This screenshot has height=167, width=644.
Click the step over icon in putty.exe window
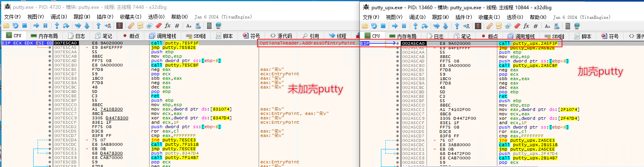tap(66, 26)
